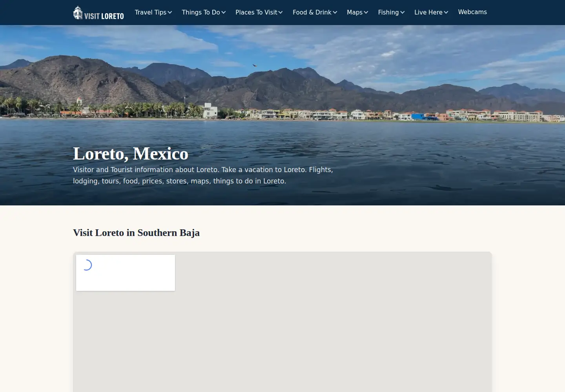Click the Visit Loreto logo
This screenshot has width=565, height=392.
coord(98,13)
